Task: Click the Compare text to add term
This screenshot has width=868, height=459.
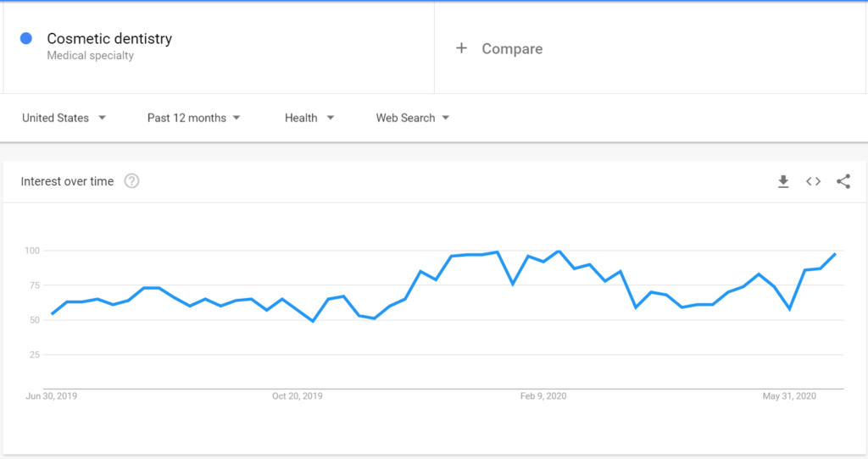Action: (x=512, y=49)
